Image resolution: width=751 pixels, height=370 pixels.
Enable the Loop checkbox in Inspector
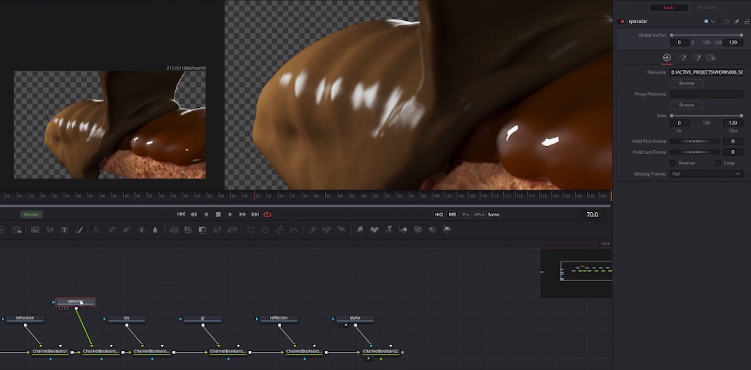[x=718, y=163]
